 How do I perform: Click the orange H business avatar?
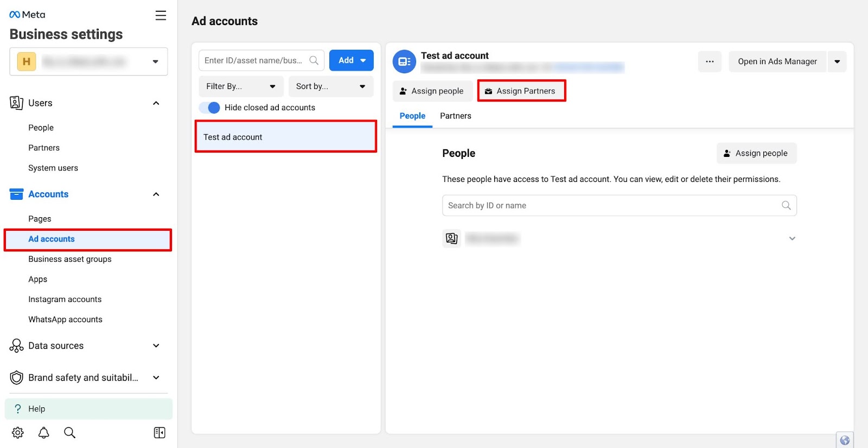27,61
